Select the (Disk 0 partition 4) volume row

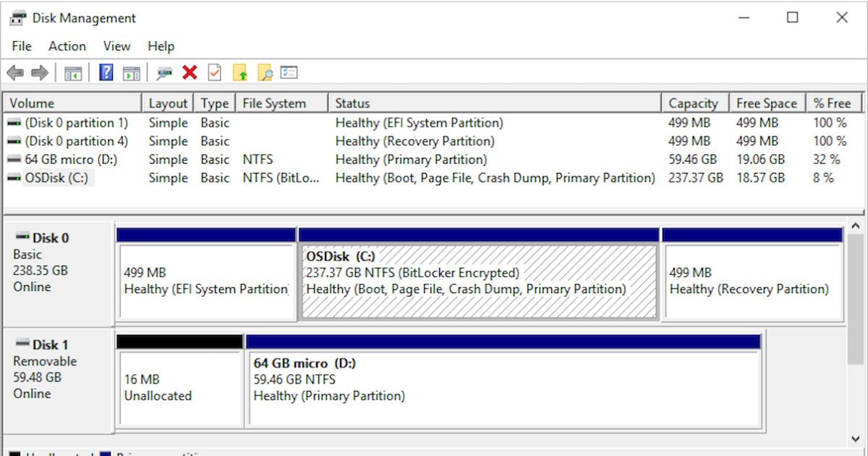434,141
